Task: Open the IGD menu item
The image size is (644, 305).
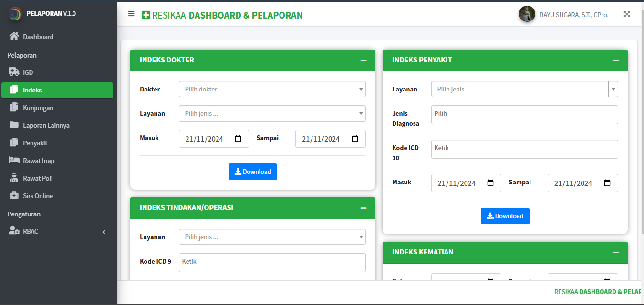Action: (x=28, y=72)
